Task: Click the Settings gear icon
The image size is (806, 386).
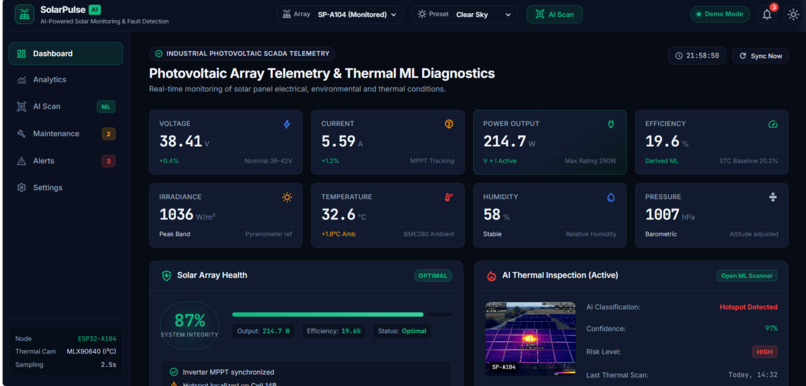Action: pyautogui.click(x=21, y=188)
